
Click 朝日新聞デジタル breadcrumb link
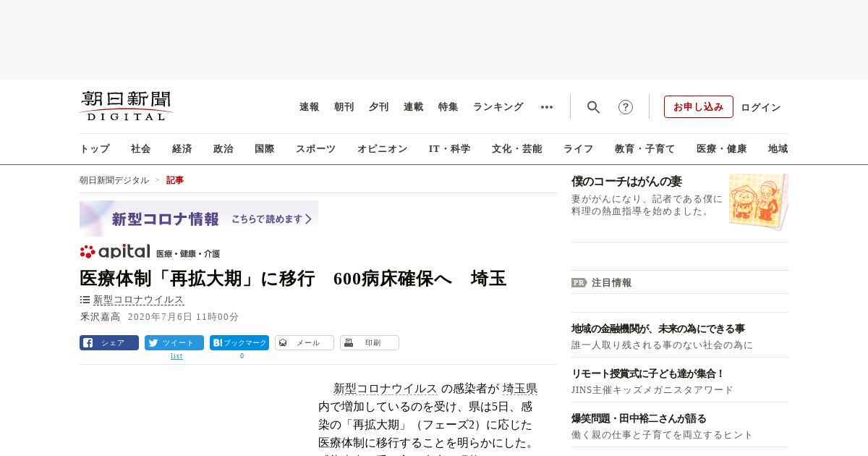click(x=114, y=180)
